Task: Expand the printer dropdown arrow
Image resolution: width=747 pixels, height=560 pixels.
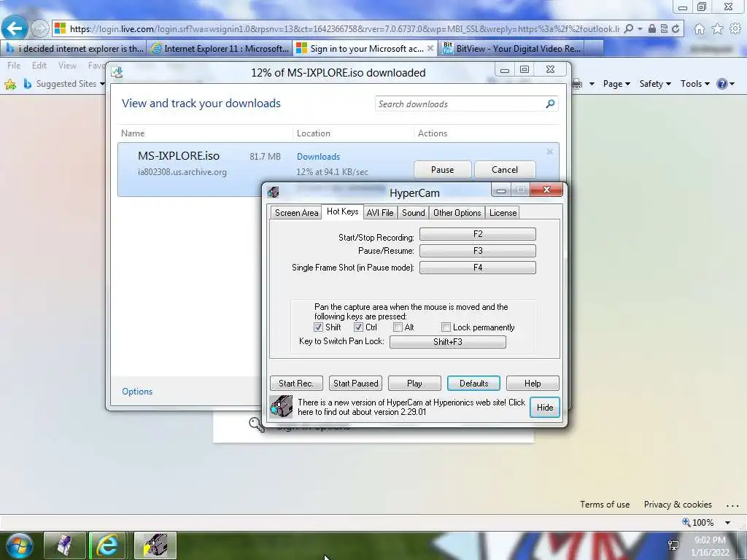Action: 592,85
